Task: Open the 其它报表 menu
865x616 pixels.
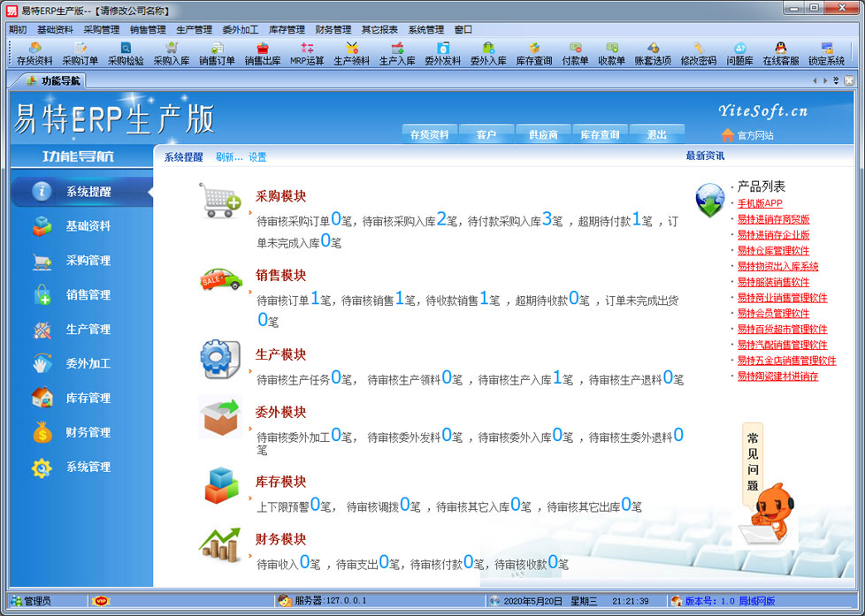Action: coord(379,29)
